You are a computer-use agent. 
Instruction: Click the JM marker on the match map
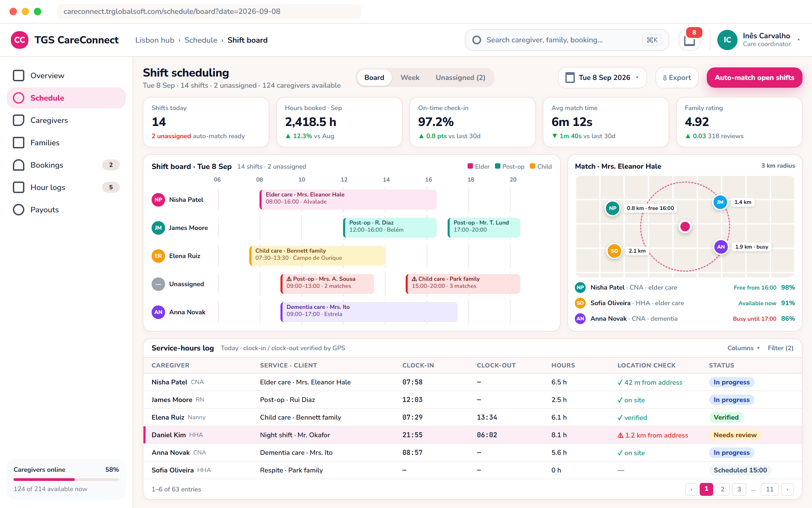pyautogui.click(x=720, y=202)
